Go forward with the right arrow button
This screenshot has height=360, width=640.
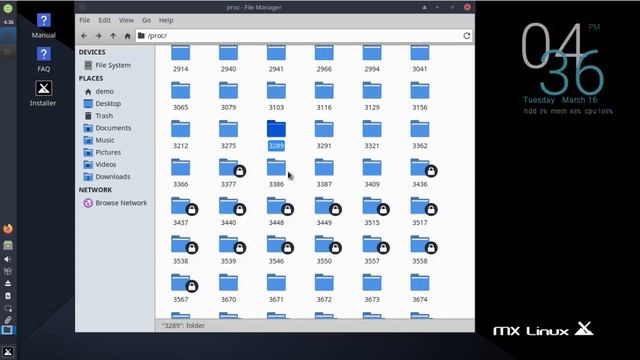pos(98,36)
